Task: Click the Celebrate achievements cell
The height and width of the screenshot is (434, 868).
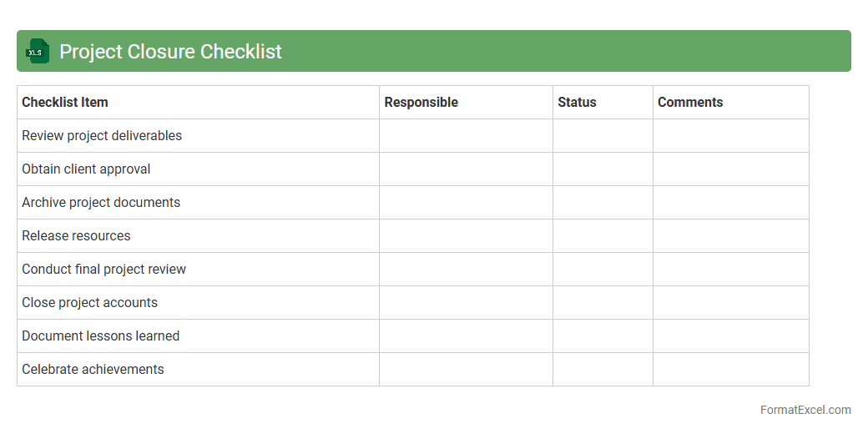Action: pyautogui.click(x=93, y=370)
